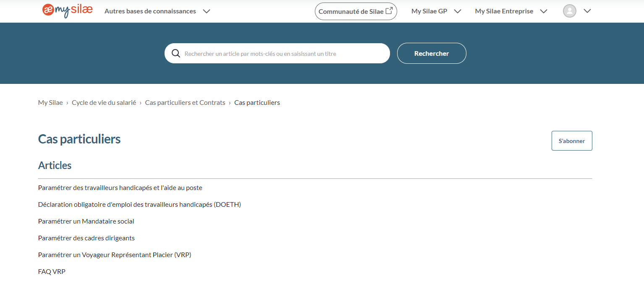The image size is (644, 281).
Task: Open Cas particuliers et Contrats breadcrumb
Action: pos(185,103)
